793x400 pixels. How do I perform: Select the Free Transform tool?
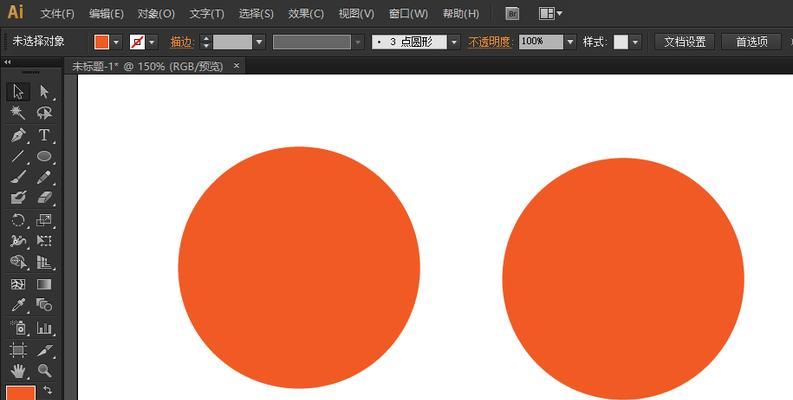45,241
